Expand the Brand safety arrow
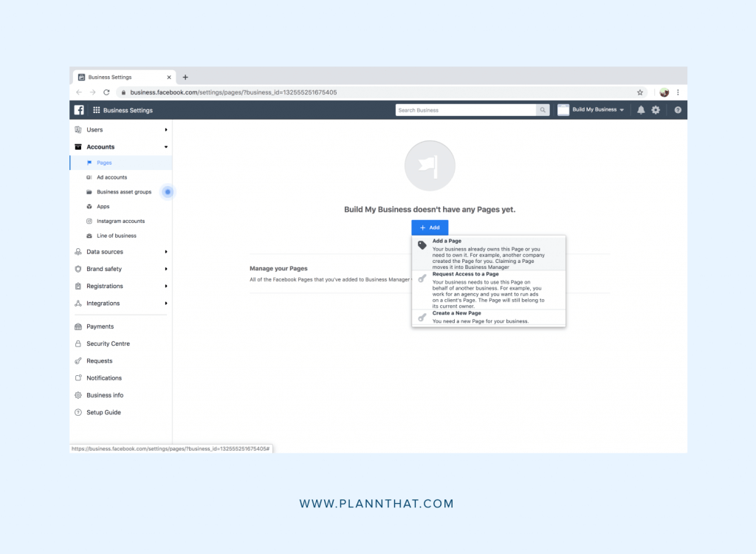Screen dimensions: 756x554 166,269
